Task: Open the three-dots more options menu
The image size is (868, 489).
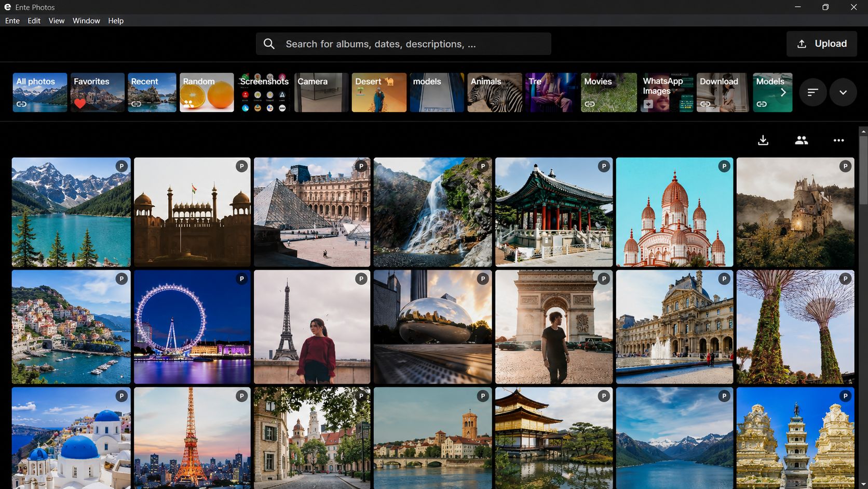Action: click(839, 140)
